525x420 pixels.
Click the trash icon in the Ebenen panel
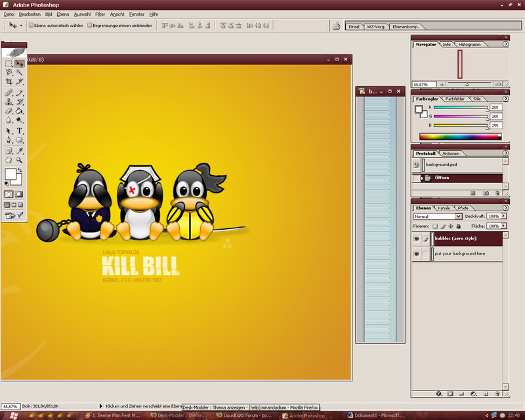[497, 394]
